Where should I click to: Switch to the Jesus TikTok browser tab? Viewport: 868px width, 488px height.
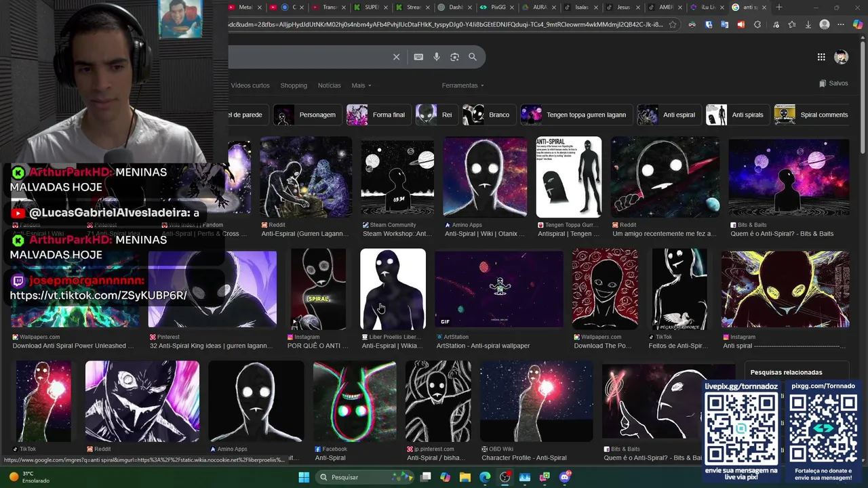point(623,7)
